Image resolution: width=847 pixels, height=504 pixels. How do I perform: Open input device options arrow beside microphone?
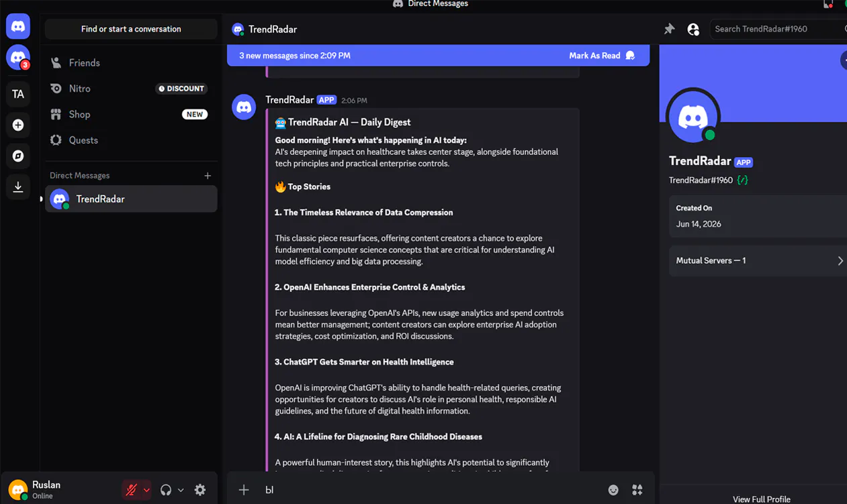coord(146,490)
